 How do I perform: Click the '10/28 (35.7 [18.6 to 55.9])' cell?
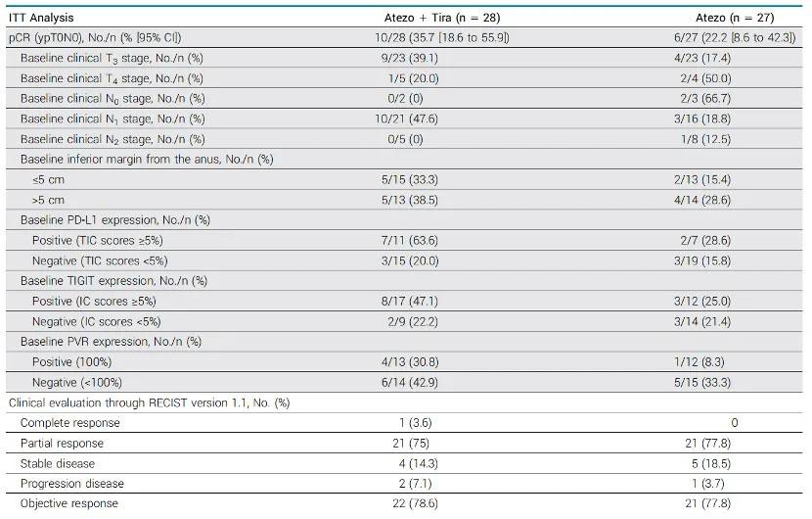(x=446, y=37)
